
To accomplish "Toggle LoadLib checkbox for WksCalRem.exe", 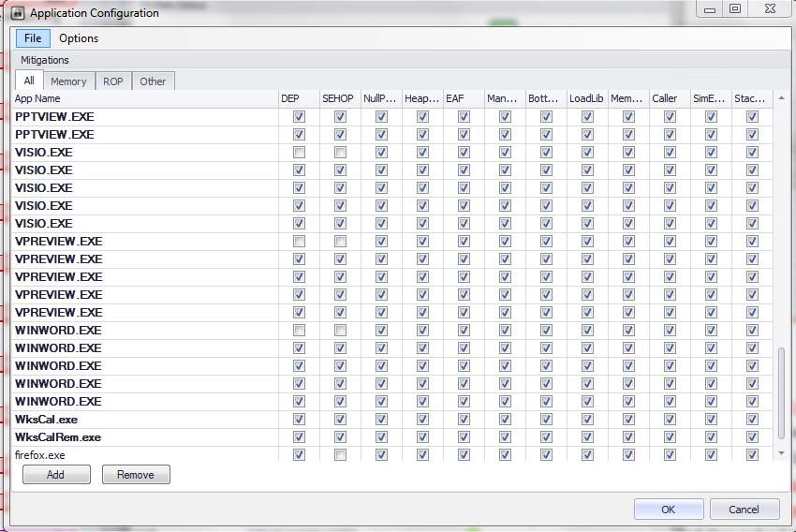I will [x=587, y=437].
